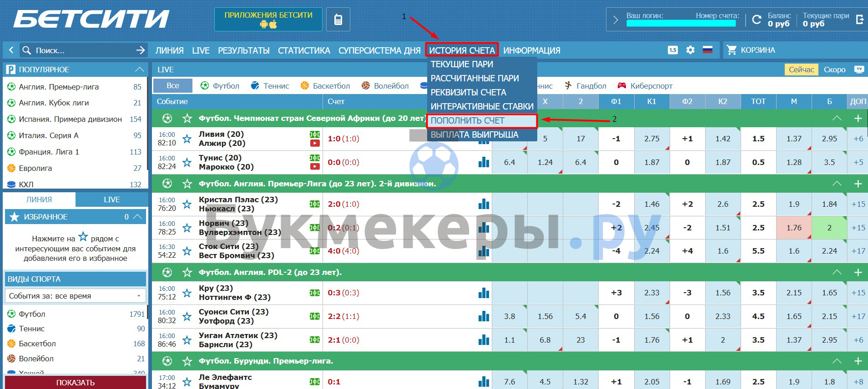
Task: Open СТАТИСТИКА in the top navigation
Action: 304,50
